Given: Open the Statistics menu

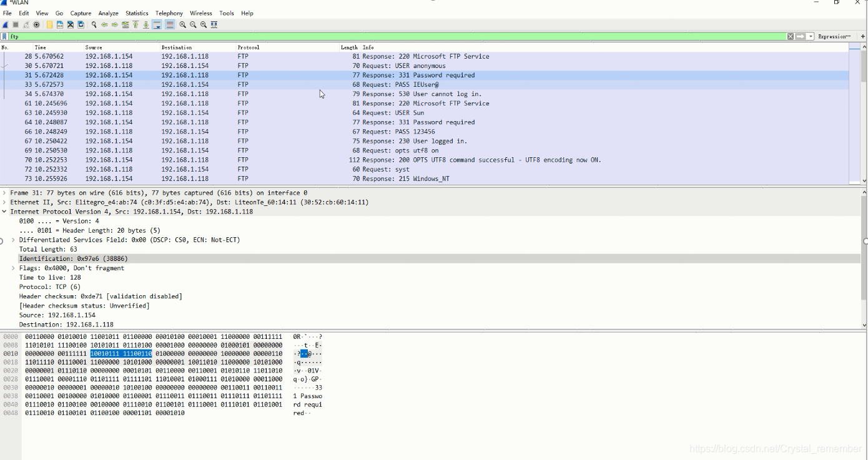Looking at the screenshot, I should point(137,13).
